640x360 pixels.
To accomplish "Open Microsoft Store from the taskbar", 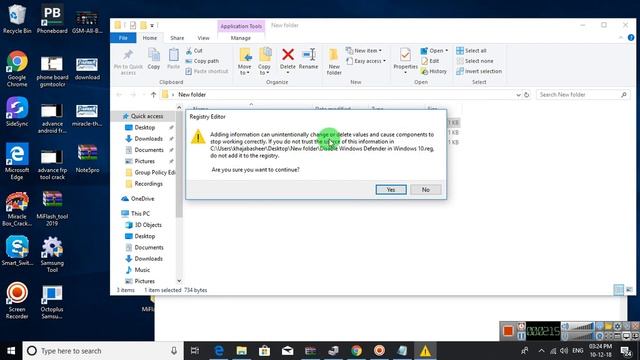I will tap(264, 351).
